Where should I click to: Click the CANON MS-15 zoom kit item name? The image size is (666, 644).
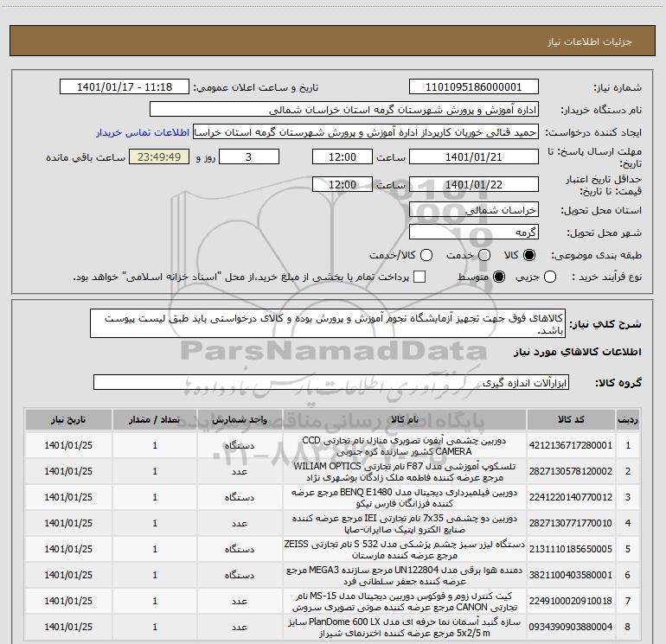click(x=405, y=601)
